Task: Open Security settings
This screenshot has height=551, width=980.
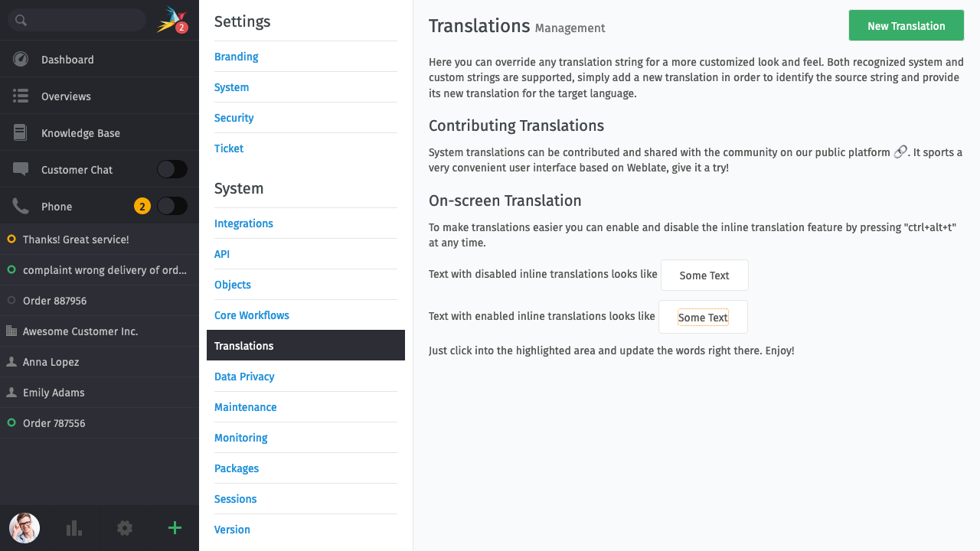Action: pyautogui.click(x=234, y=118)
